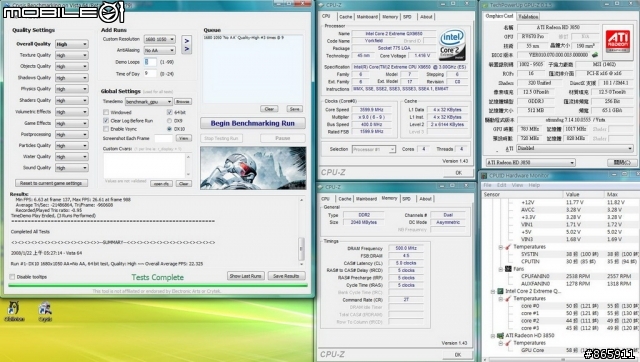Image resolution: width=640 pixels, height=362 pixels.
Task: Click the Save Results button
Action: 286,276
